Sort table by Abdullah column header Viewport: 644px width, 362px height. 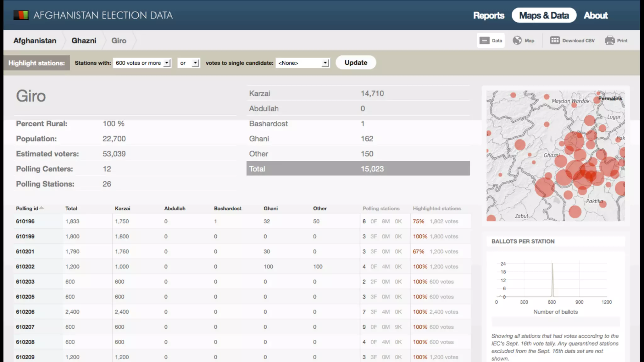click(175, 208)
